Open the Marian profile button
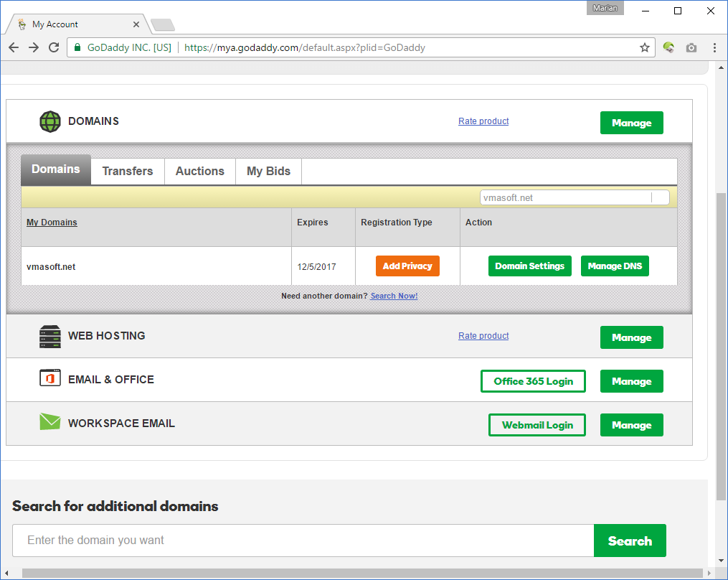 click(x=605, y=8)
